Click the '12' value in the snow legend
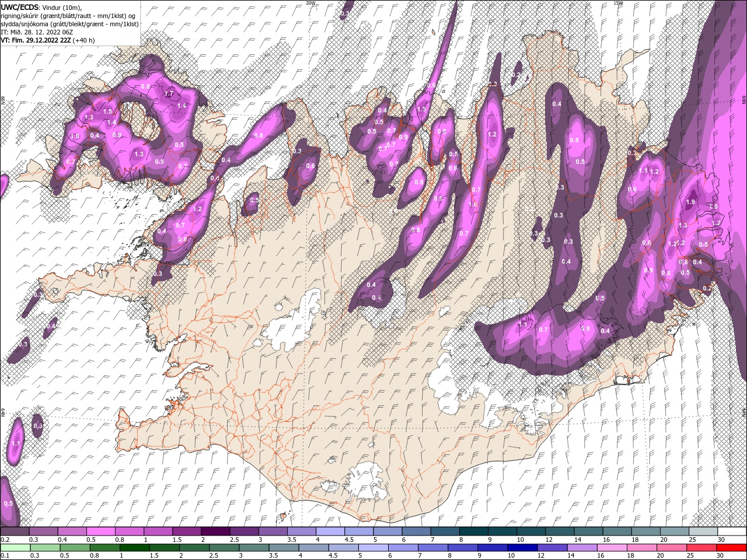The width and height of the screenshot is (747, 560). click(548, 540)
